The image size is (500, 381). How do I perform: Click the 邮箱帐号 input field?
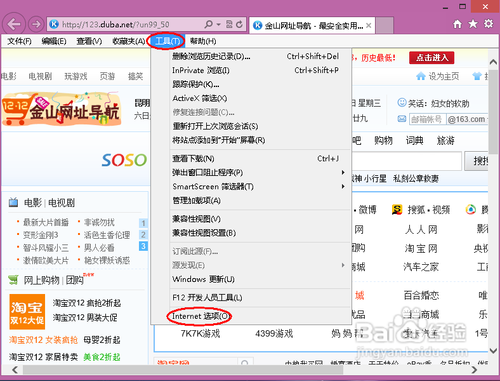pos(428,119)
